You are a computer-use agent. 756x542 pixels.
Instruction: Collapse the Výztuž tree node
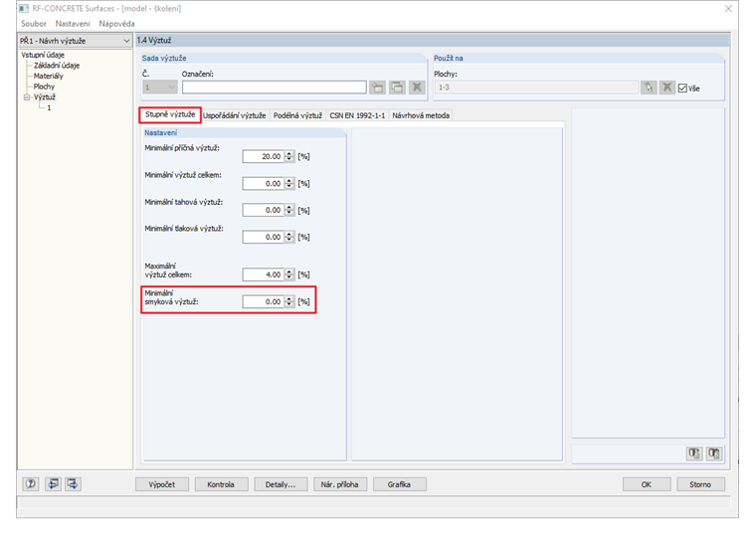(x=27, y=97)
